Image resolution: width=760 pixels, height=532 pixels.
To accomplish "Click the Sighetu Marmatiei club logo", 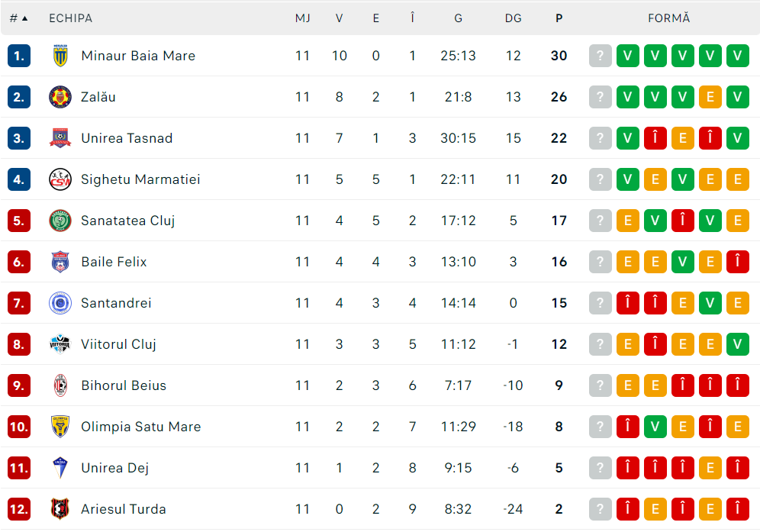I will click(60, 179).
